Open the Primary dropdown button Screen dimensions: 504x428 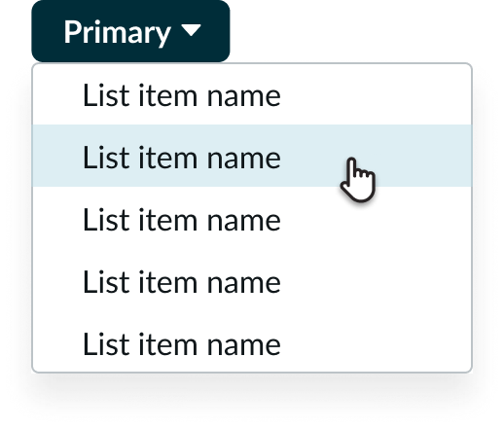click(130, 31)
